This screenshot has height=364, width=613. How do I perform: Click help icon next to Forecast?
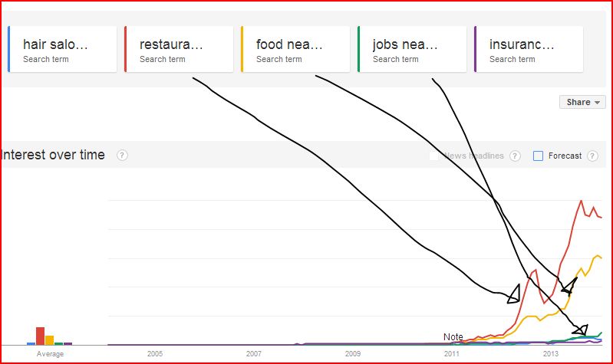point(593,156)
